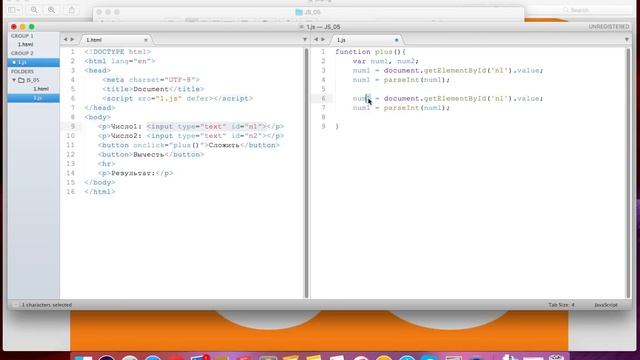Click the panel switcher icon in status bar
The height and width of the screenshot is (360, 640).
click(15, 305)
